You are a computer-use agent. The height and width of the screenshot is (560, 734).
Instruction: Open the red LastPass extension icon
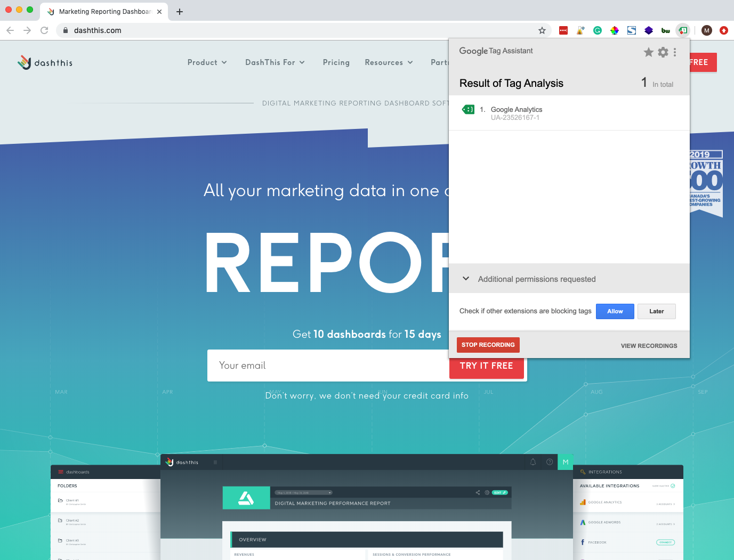563,30
